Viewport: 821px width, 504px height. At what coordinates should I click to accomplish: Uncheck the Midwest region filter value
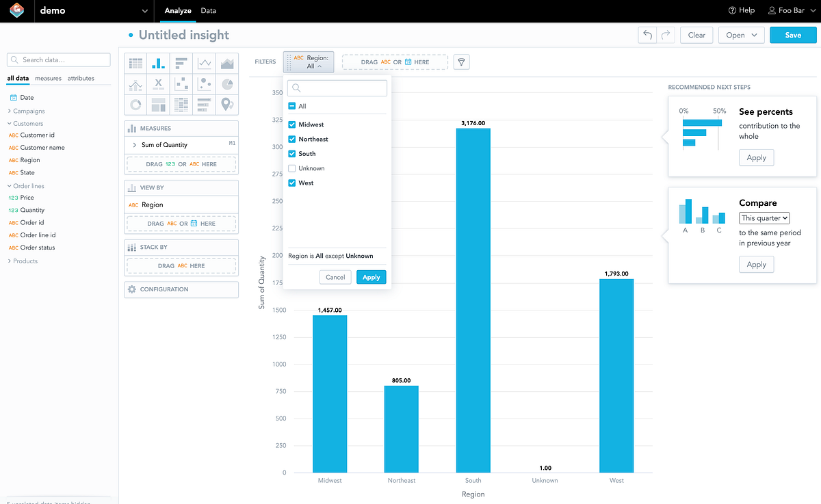(x=291, y=124)
